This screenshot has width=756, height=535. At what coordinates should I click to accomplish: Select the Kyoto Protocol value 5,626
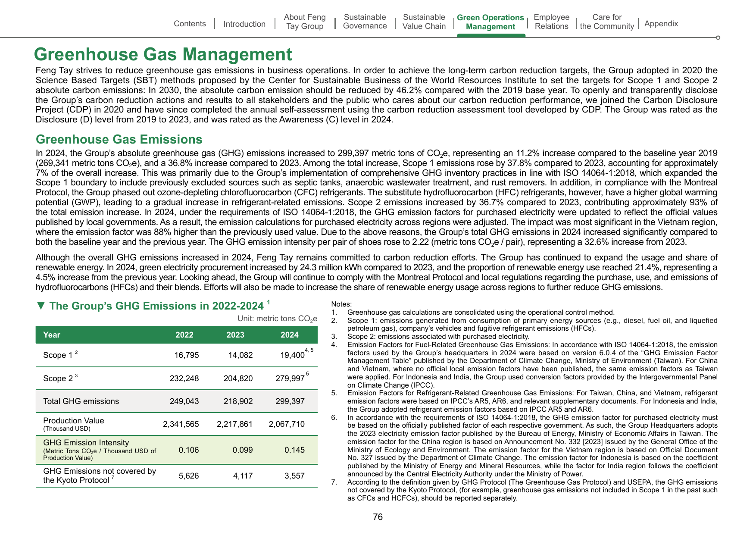pos(189,476)
